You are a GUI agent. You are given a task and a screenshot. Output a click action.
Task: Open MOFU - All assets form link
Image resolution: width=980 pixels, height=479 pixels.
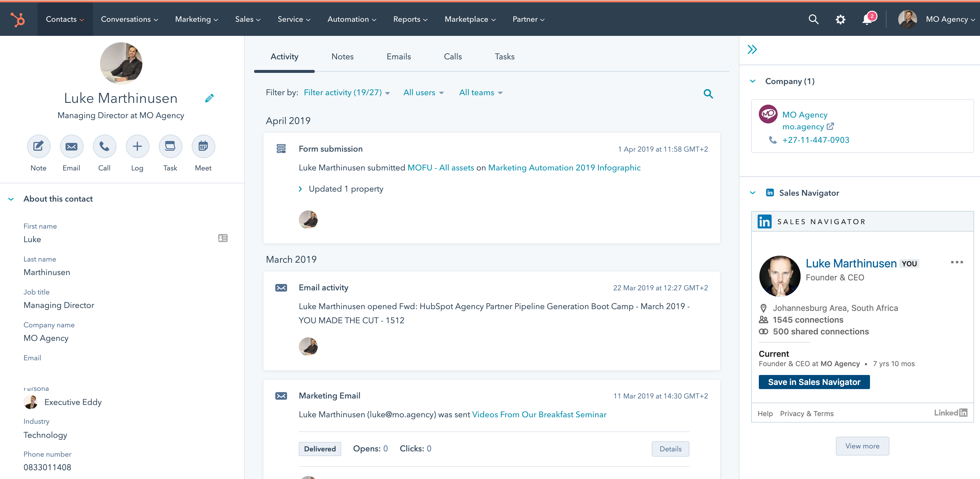pos(441,168)
